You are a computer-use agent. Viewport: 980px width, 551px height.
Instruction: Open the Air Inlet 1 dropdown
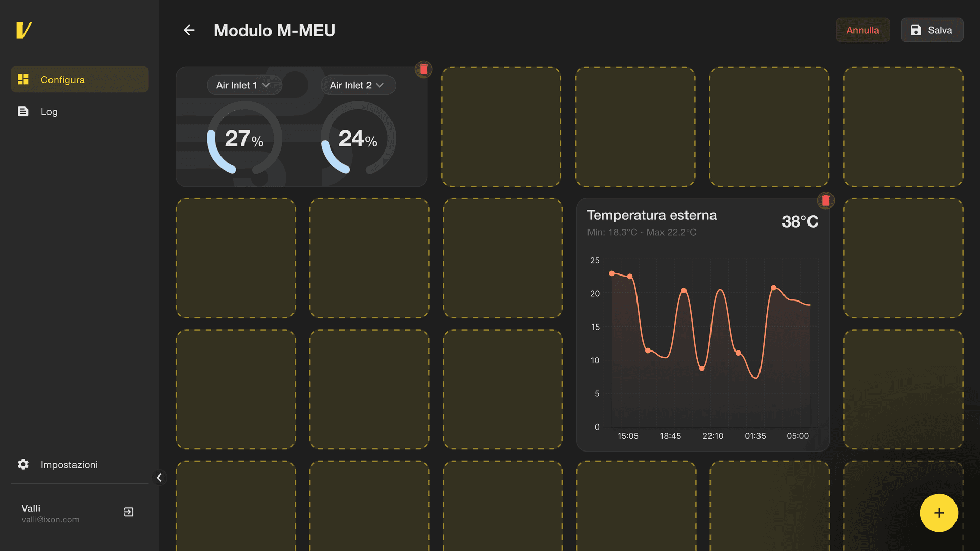point(244,85)
